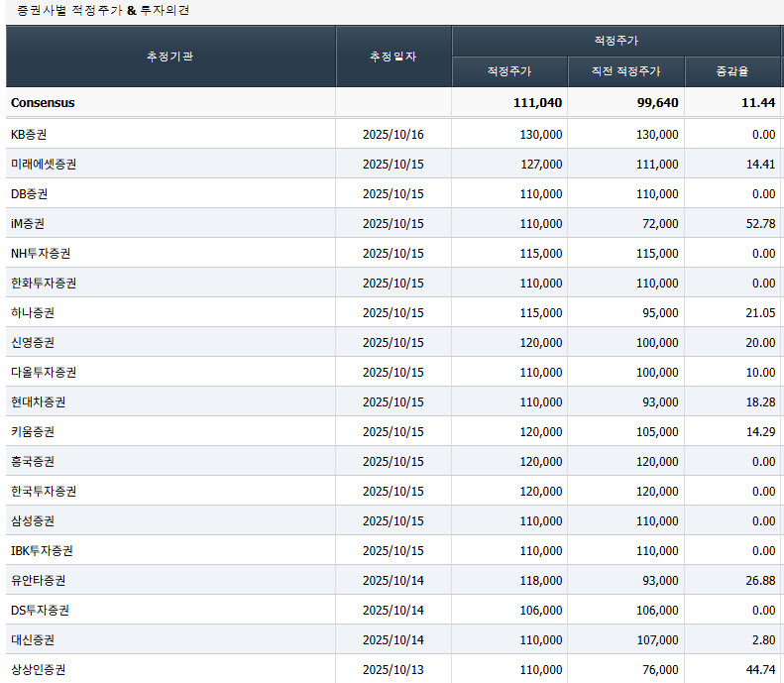Screen dimensions: 784x683
Task: Select the 하나증권 row name
Action: (33, 313)
